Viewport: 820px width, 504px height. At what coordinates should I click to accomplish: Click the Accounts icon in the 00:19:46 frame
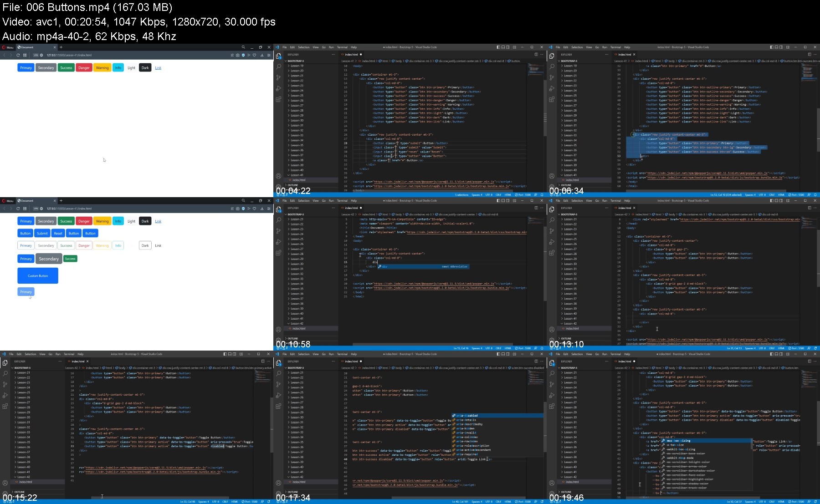click(x=552, y=483)
